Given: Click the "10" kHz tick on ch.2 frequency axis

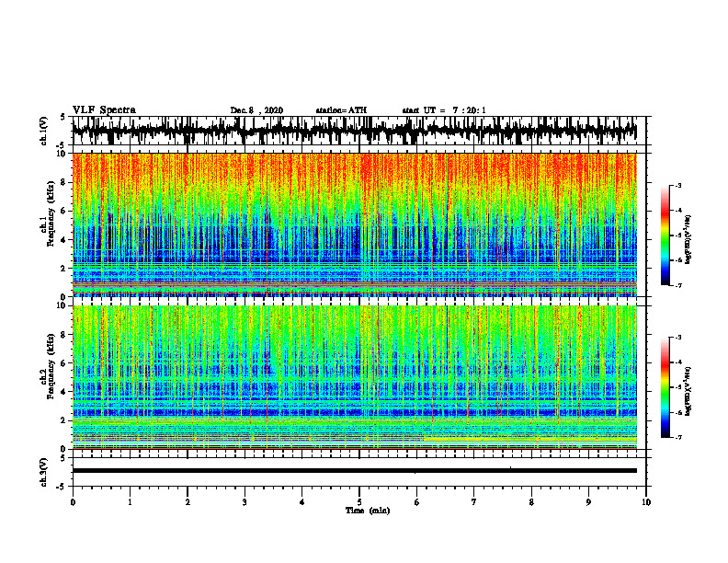Looking at the screenshot, I should tap(62, 306).
